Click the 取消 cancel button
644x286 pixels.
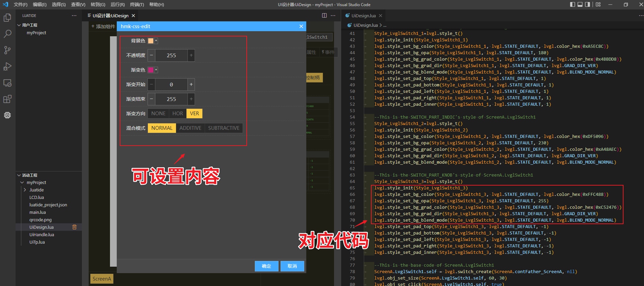[x=292, y=266]
